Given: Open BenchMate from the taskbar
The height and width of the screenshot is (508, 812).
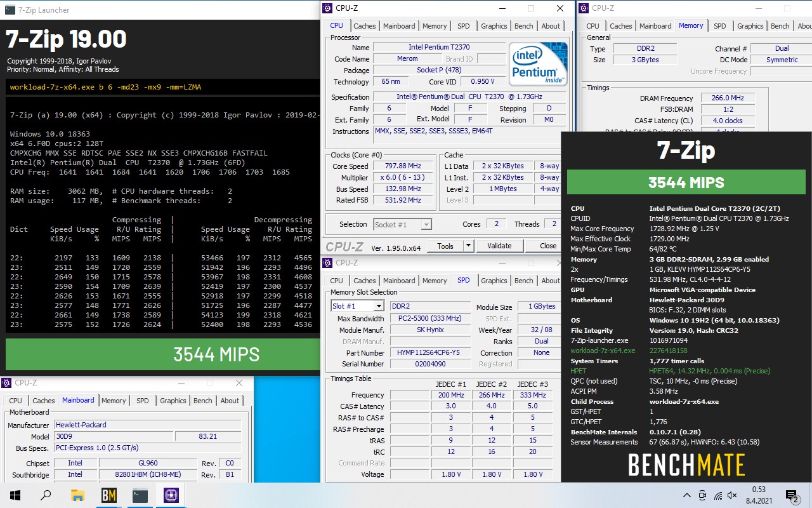Looking at the screenshot, I should [109, 495].
